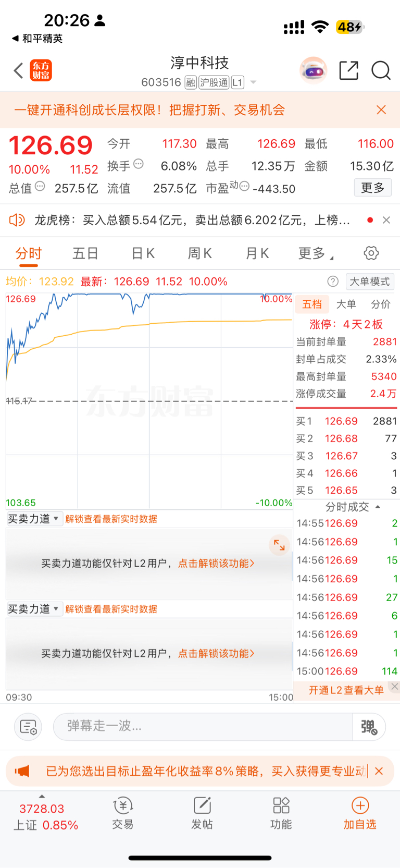
Task: Open the search magnifier icon
Action: coord(381,70)
